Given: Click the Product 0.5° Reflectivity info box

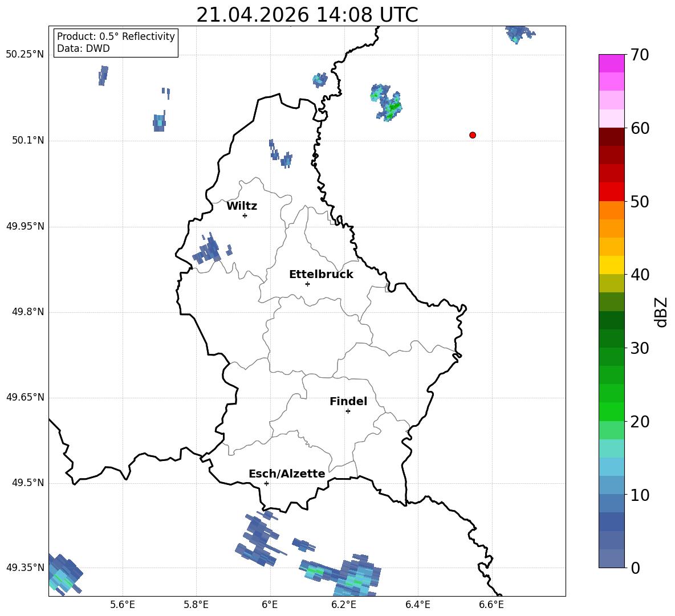Looking at the screenshot, I should pyautogui.click(x=116, y=42).
